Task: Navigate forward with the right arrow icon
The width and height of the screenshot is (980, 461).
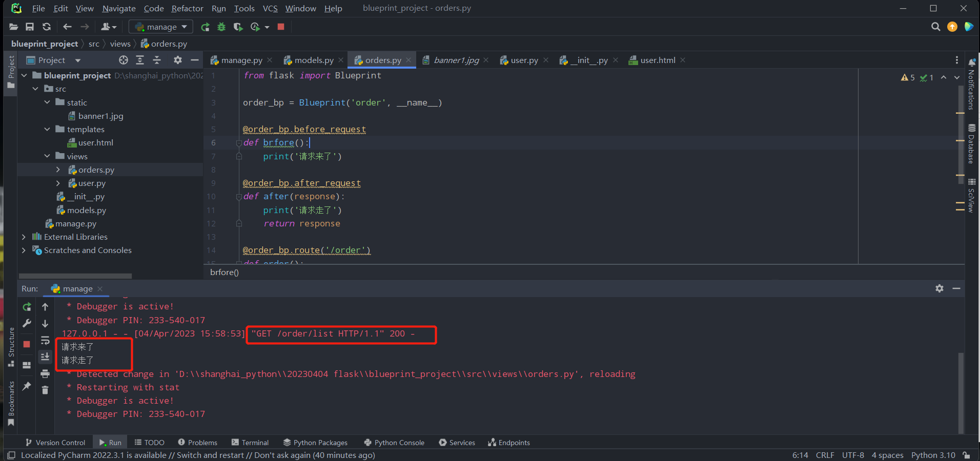Action: tap(85, 27)
